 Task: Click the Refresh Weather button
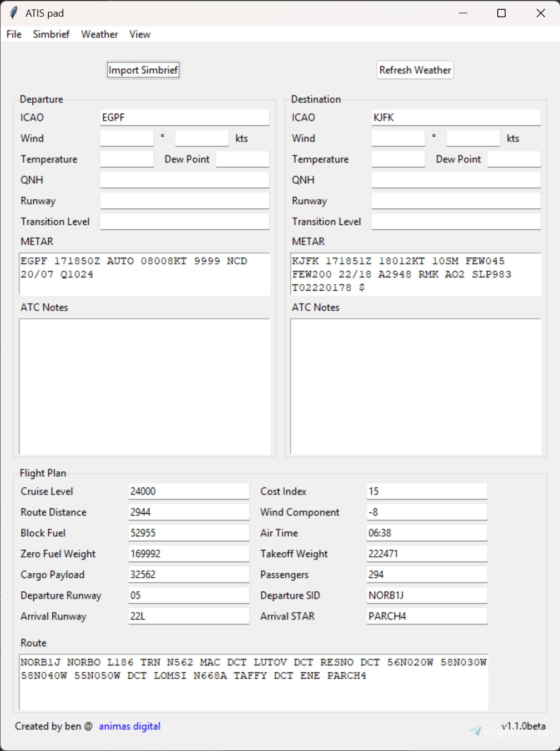pyautogui.click(x=415, y=69)
